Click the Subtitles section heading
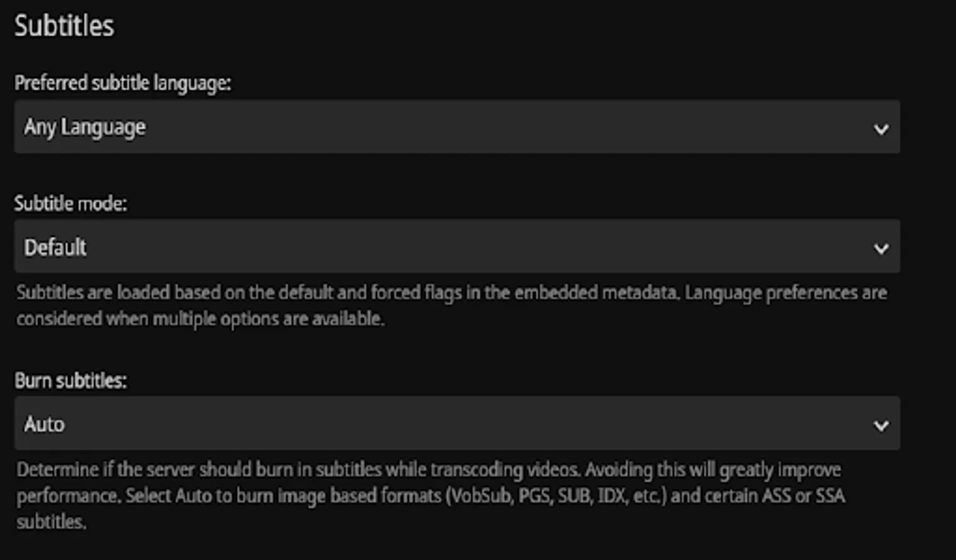Screen dimensions: 956x560 pyautogui.click(x=64, y=26)
